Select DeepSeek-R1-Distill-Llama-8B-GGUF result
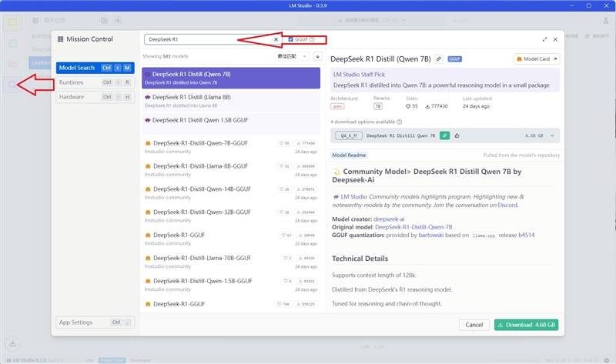 click(x=231, y=170)
